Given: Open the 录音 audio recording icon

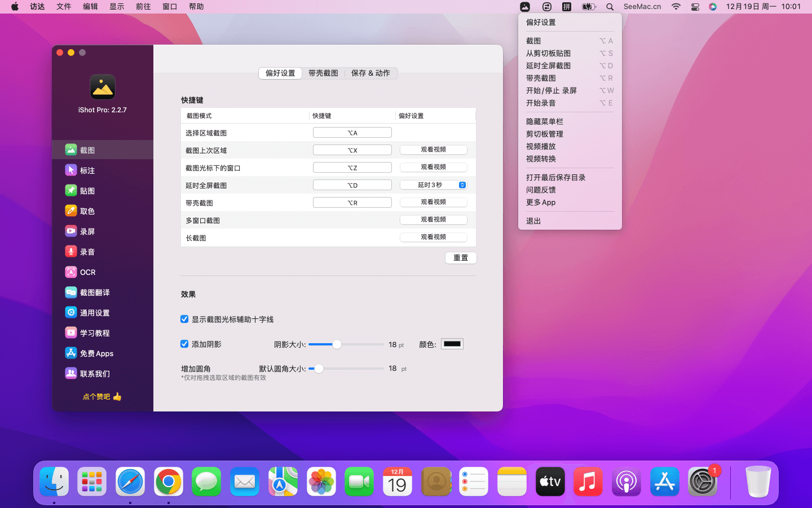Looking at the screenshot, I should [70, 251].
